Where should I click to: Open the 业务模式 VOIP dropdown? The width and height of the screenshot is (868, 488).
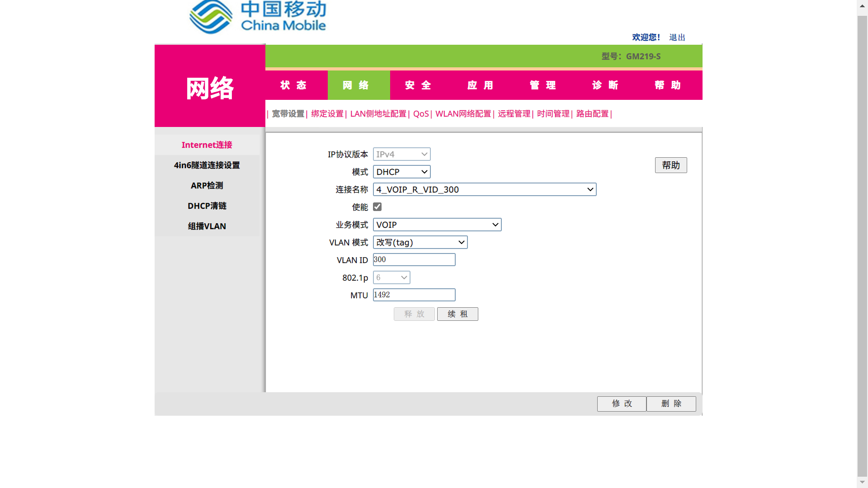tap(437, 225)
